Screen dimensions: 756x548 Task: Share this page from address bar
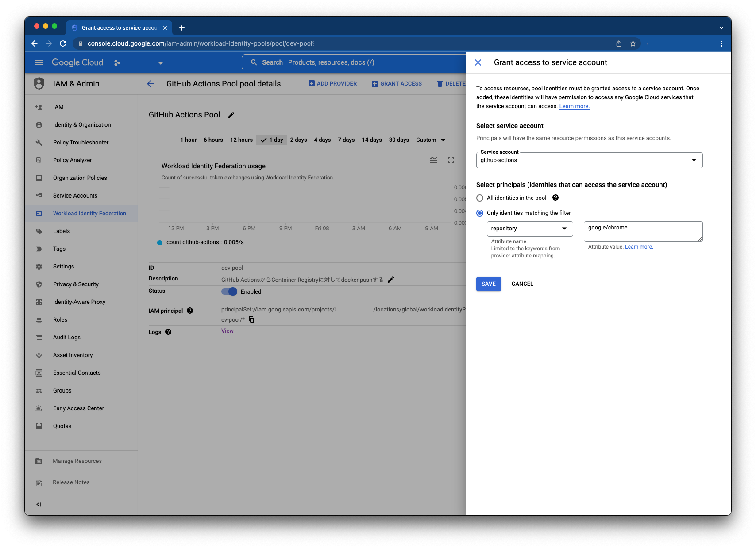tap(619, 43)
